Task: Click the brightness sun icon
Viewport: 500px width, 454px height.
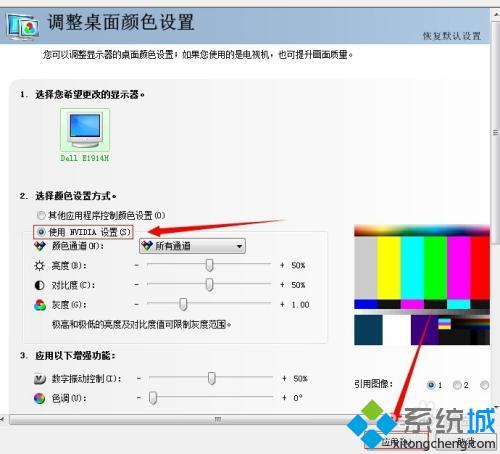Action: point(39,266)
